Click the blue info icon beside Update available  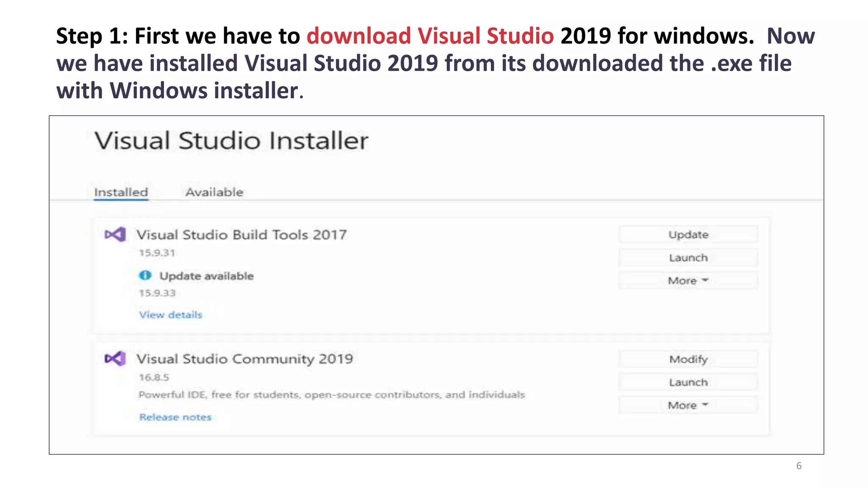[145, 276]
